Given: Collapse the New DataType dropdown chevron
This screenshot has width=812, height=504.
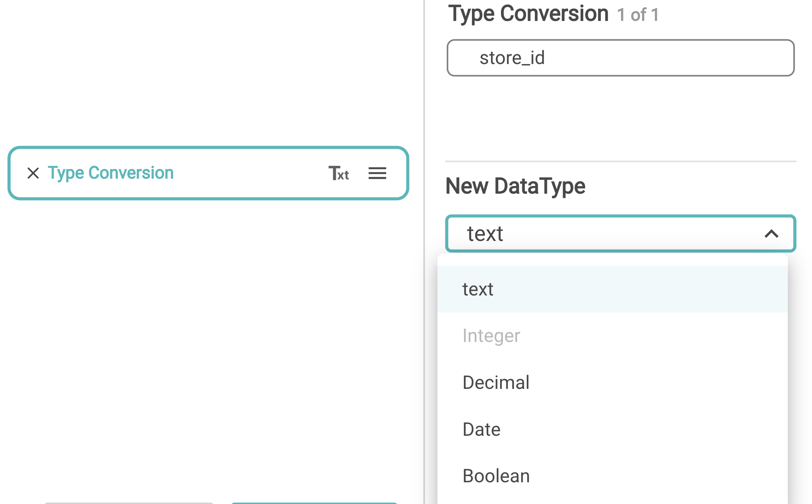Looking at the screenshot, I should pos(771,234).
